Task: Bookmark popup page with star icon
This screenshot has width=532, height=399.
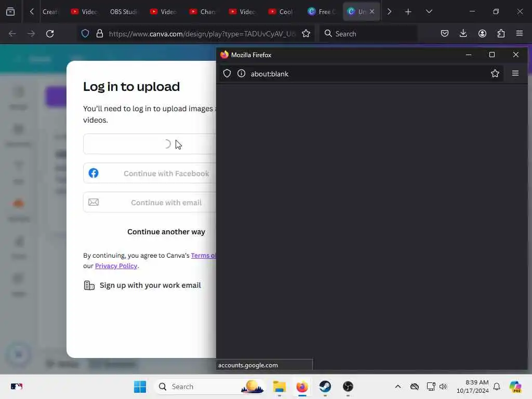Action: pos(495,73)
